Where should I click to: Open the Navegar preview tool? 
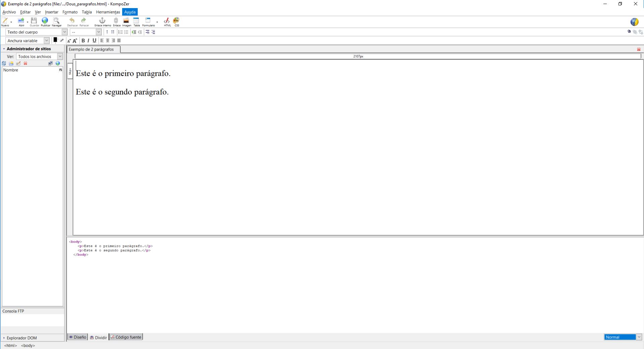pyautogui.click(x=56, y=21)
